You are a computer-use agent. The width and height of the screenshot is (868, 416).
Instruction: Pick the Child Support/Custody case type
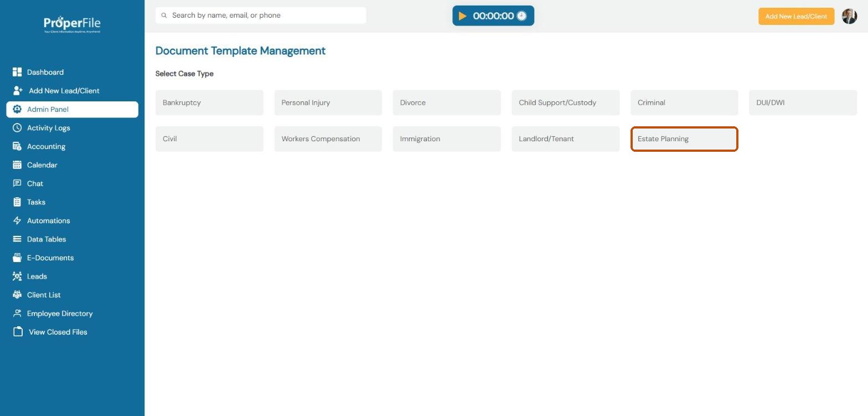coord(565,102)
